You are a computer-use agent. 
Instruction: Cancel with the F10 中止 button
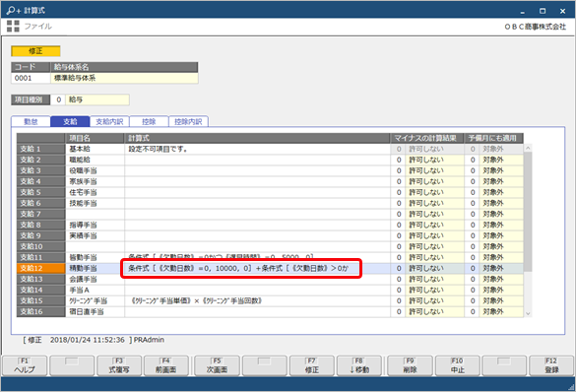[x=457, y=365]
